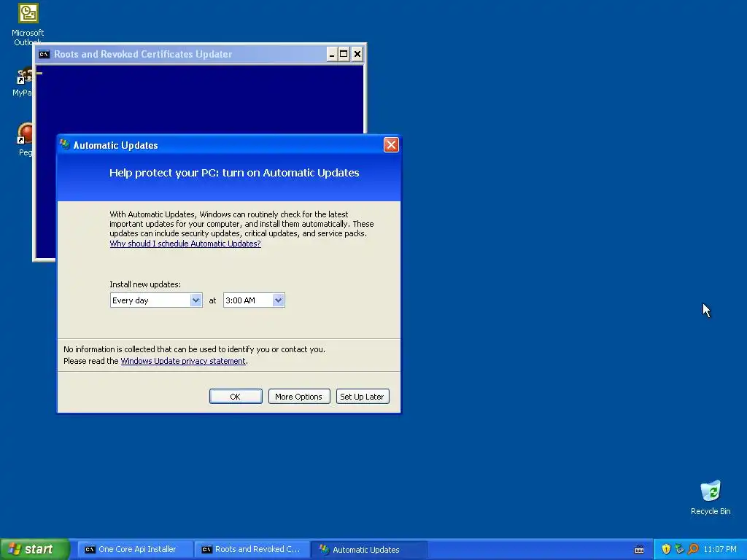Viewport: 747px width, 560px height.
Task: Choose the Set Up Later button
Action: tap(363, 396)
